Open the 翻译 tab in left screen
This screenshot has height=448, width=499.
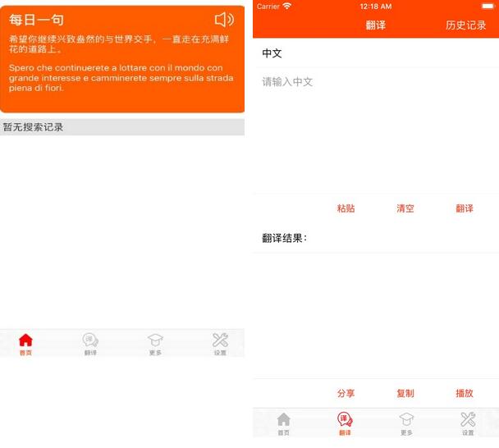pyautogui.click(x=90, y=344)
